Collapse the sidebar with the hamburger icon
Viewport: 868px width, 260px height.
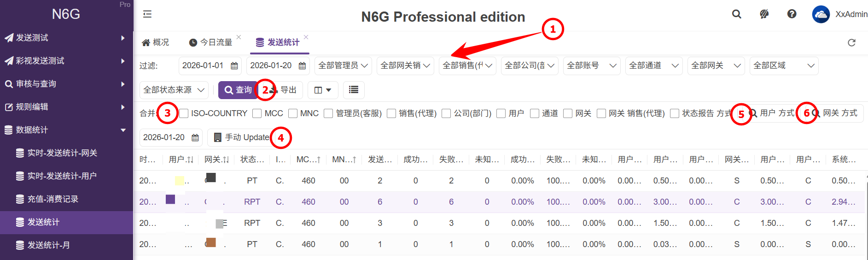pos(147,14)
